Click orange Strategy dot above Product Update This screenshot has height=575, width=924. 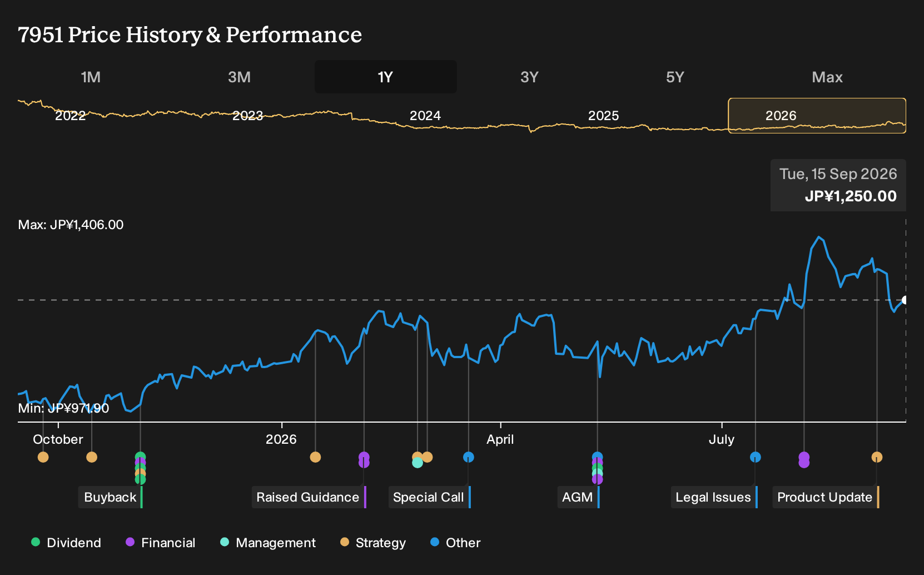tap(877, 457)
